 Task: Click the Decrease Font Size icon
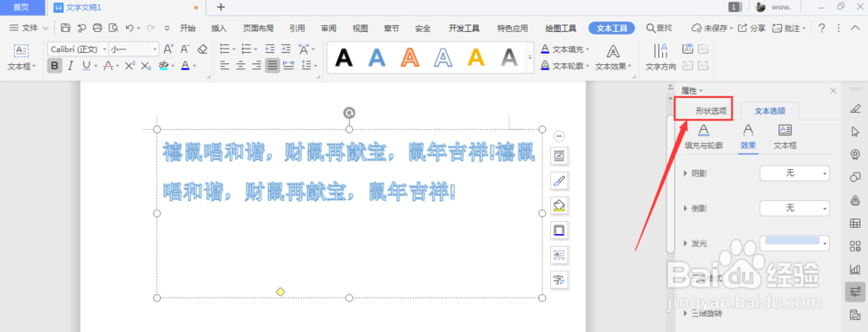186,49
